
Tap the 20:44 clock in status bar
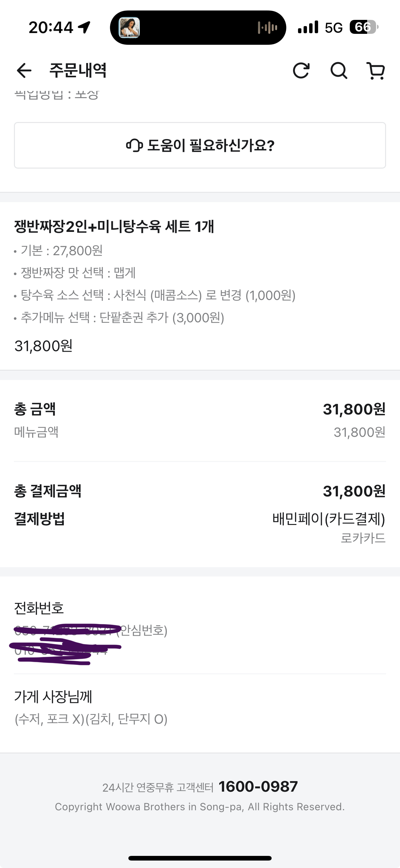[x=51, y=27]
